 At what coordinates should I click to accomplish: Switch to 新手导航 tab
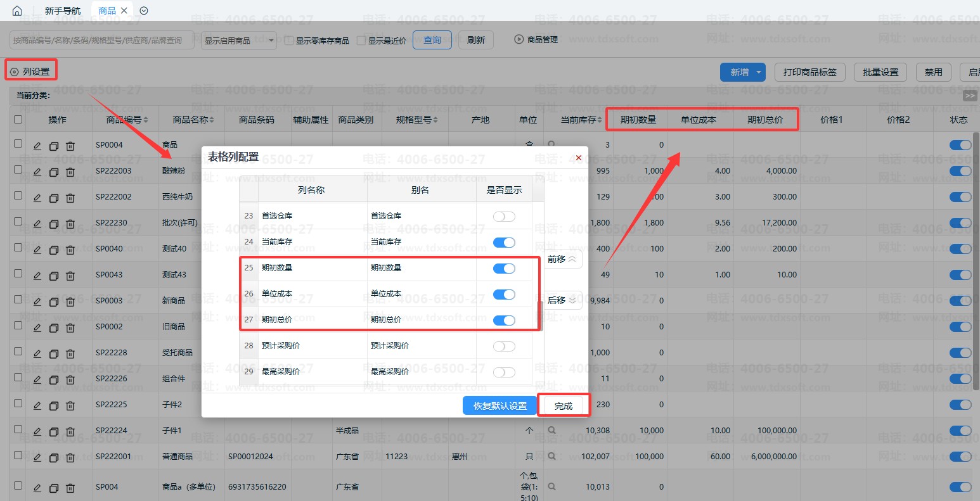[63, 11]
